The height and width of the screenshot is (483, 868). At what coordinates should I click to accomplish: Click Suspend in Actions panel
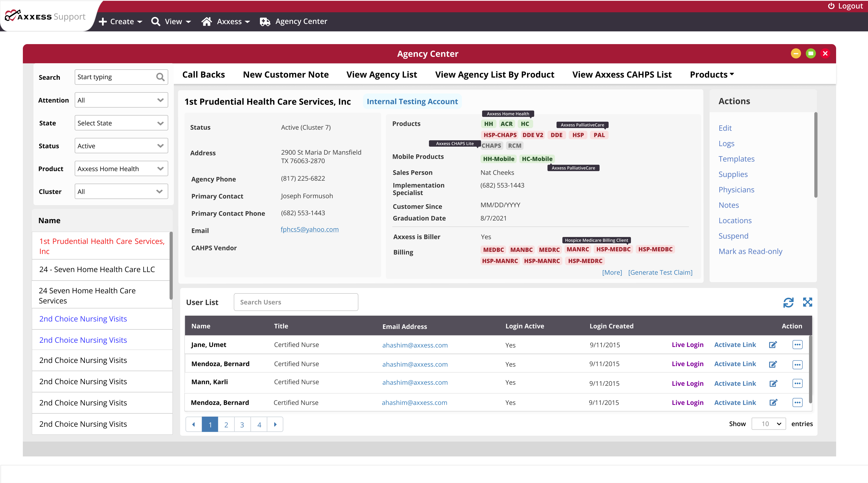733,236
